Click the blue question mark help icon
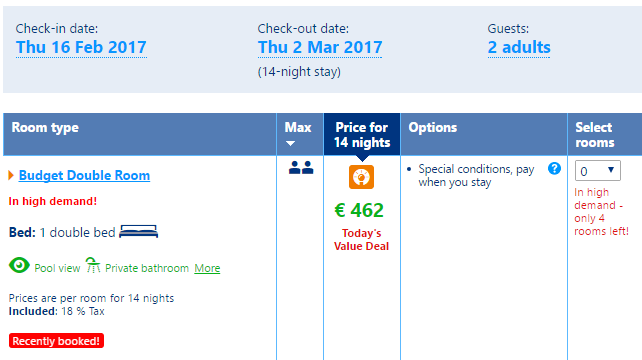Viewport: 642px width, 360px height. pos(554,168)
